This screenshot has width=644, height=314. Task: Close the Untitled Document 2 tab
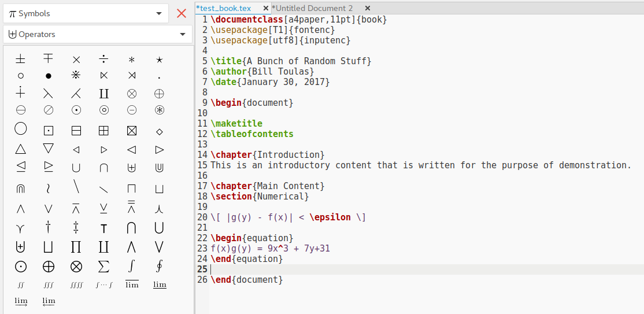coord(368,8)
